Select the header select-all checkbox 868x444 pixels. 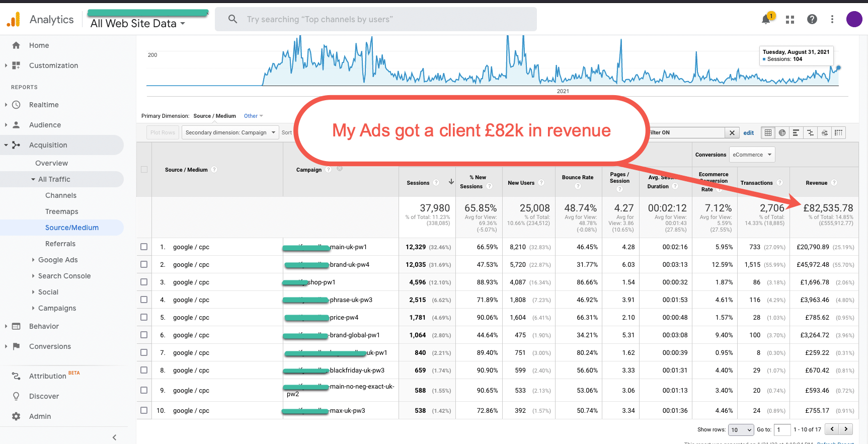pyautogui.click(x=144, y=170)
